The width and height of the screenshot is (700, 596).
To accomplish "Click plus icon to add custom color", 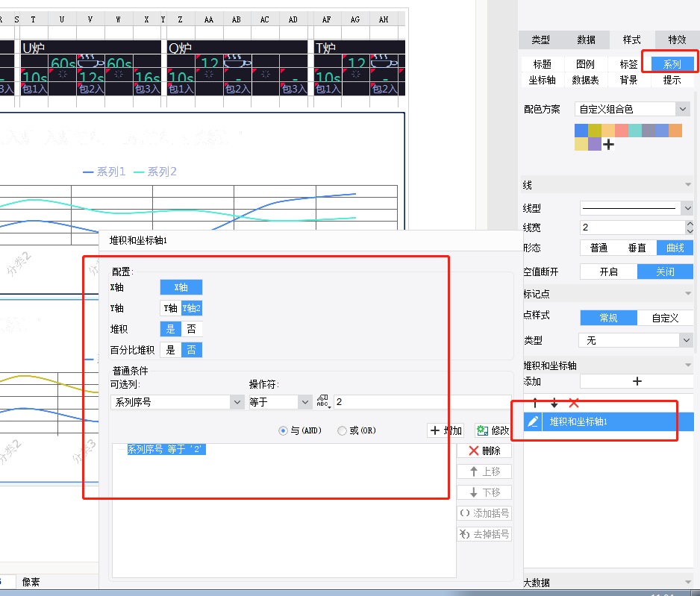I will click(x=609, y=144).
